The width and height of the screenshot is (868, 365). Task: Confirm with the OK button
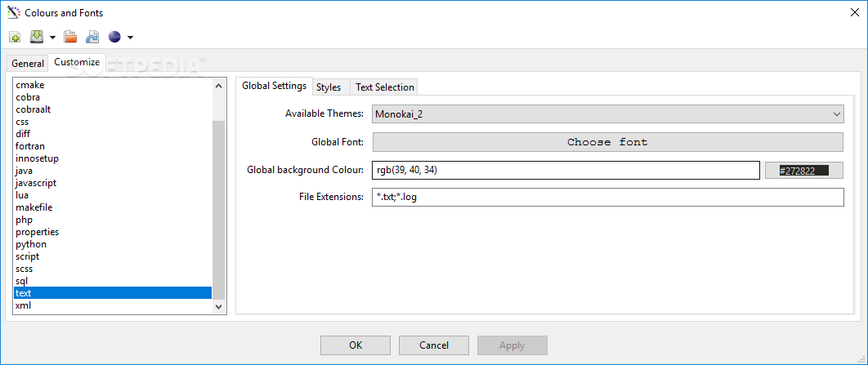tap(356, 345)
